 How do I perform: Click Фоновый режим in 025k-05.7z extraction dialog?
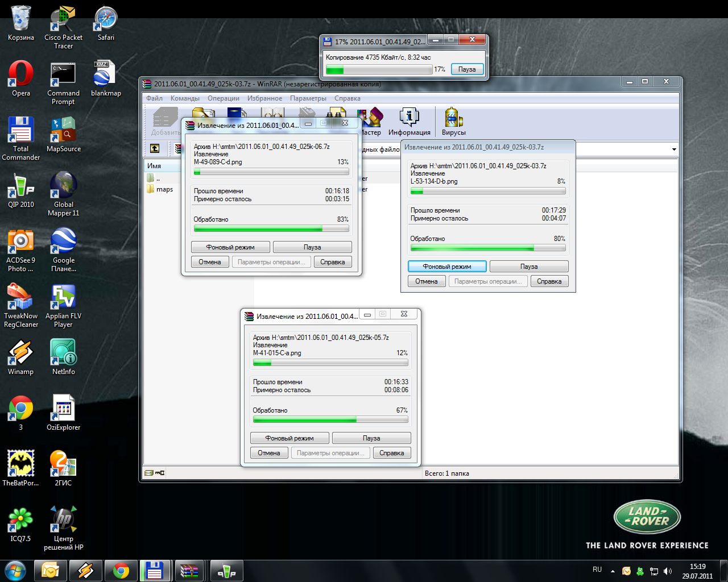pos(289,438)
